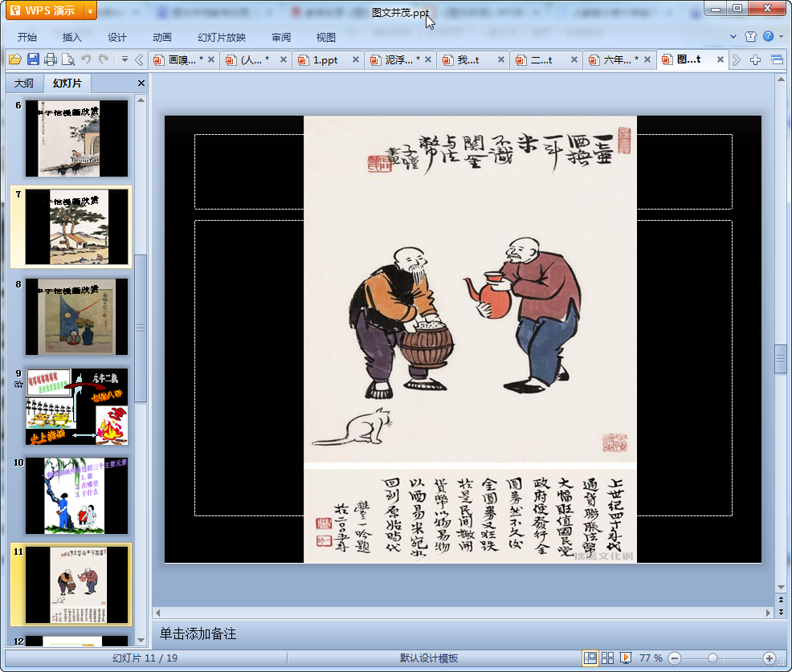Switch to the 我...t document tab

pyautogui.click(x=469, y=59)
